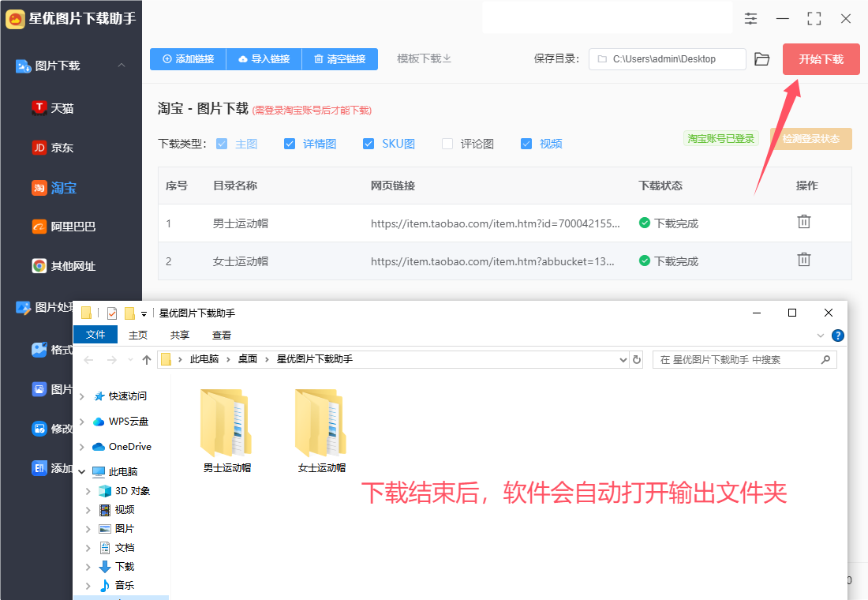This screenshot has width=868, height=600.
Task: Switch to the 主页 ribbon tab
Action: point(138,336)
